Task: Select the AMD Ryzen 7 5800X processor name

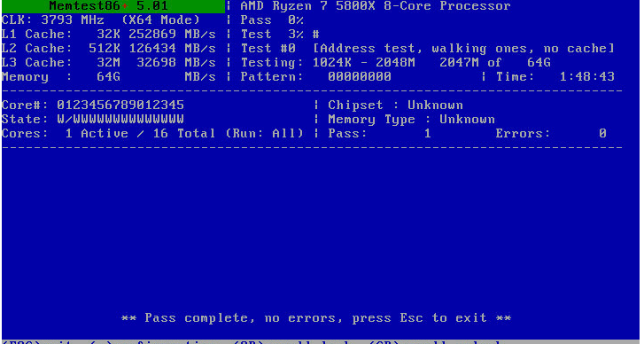Action: [x=376, y=6]
